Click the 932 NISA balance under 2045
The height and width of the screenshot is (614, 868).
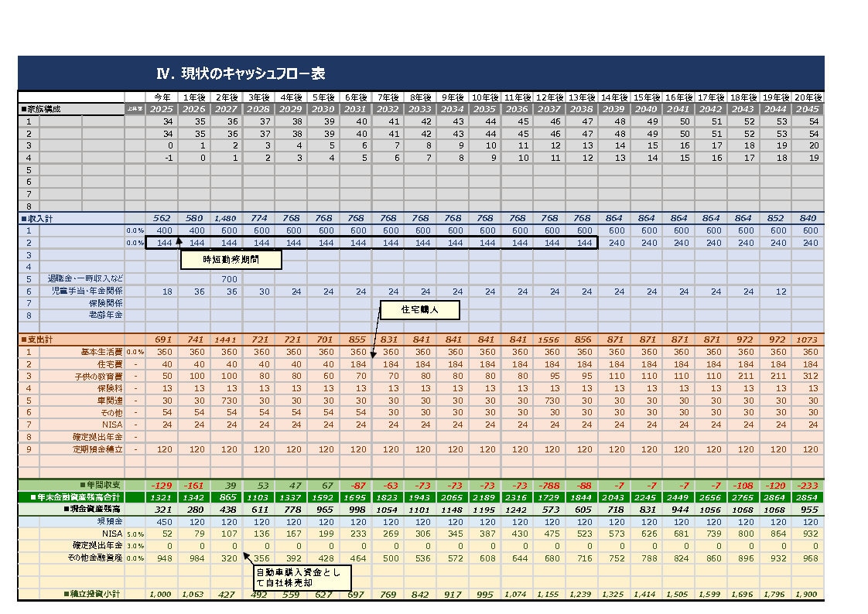tap(808, 534)
